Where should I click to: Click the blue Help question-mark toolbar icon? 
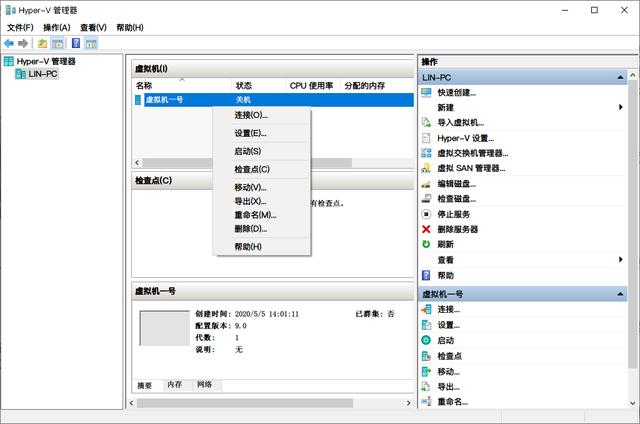(x=76, y=43)
